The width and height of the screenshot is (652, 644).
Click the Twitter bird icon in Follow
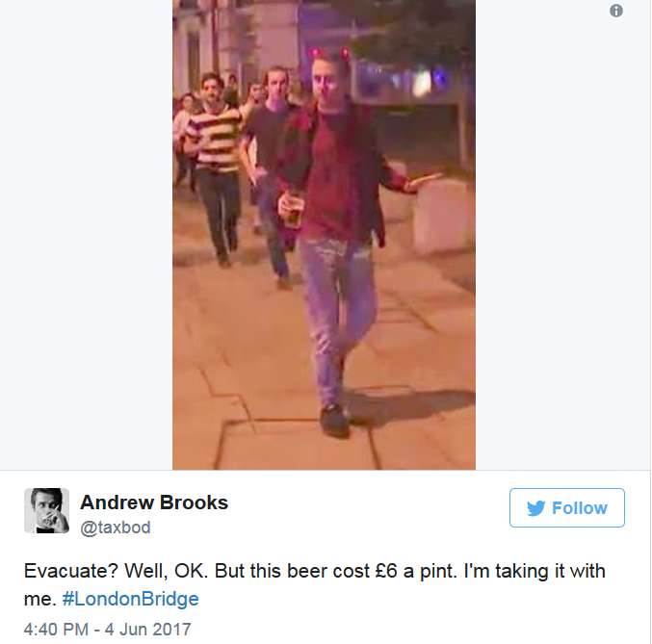[536, 508]
